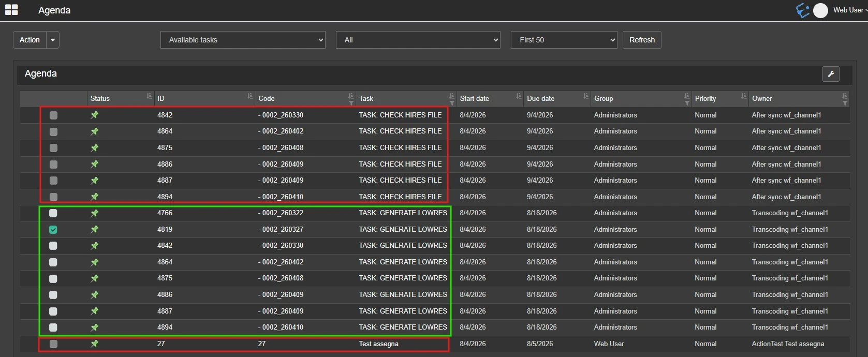
Task: Click pin status icon for 4864 CHECK HIRES FILE
Action: (x=95, y=131)
